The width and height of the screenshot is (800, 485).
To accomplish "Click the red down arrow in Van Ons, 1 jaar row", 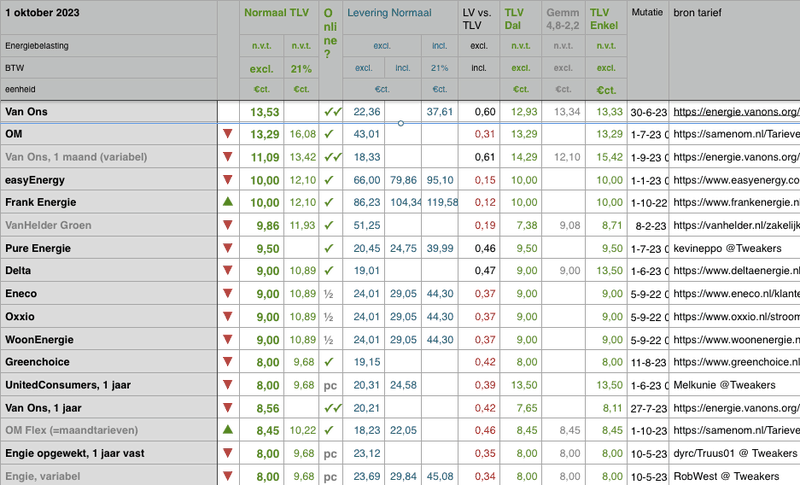I will (228, 407).
